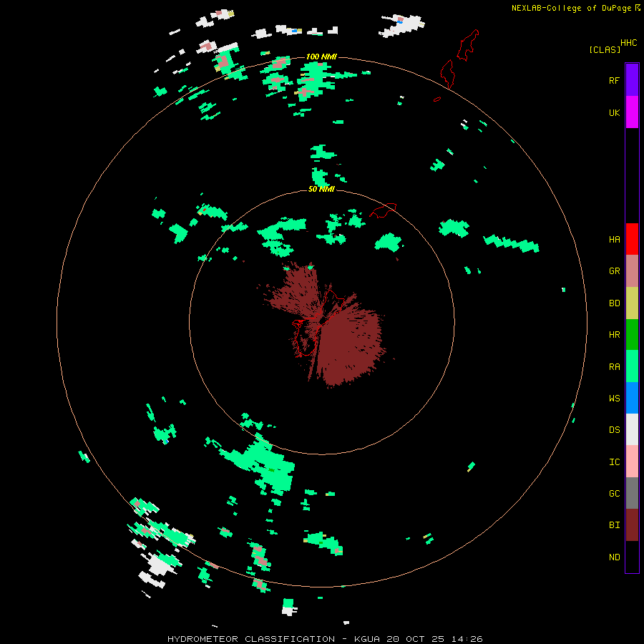Select the GR legend color block
644x644 pixels.
[632, 271]
